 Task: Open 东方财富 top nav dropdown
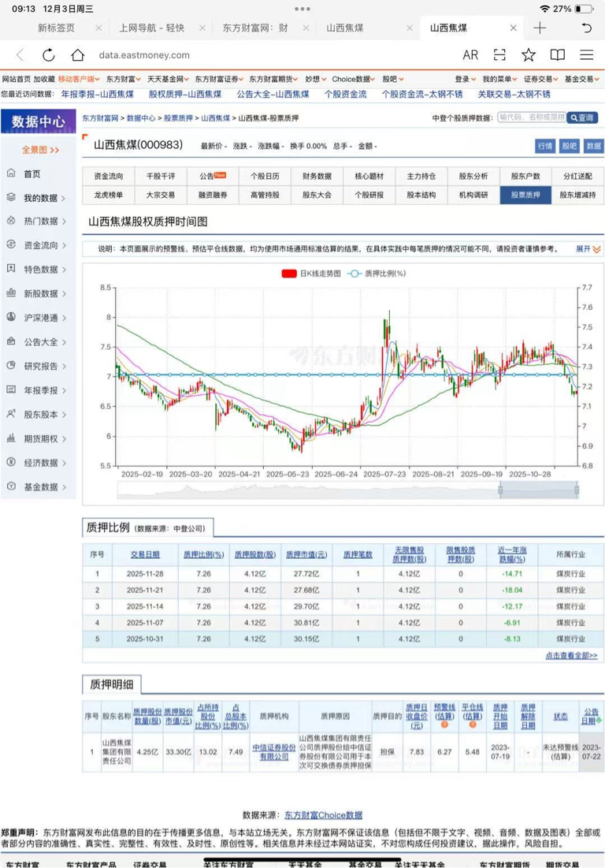[x=124, y=79]
